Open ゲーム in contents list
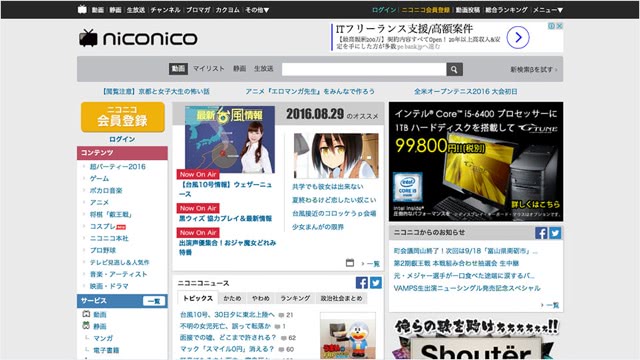The height and width of the screenshot is (360, 640). (x=99, y=178)
